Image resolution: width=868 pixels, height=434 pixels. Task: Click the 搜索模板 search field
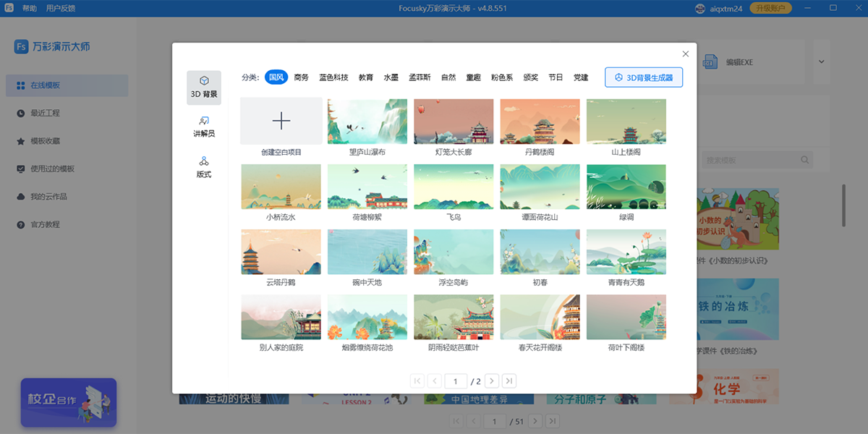point(752,159)
